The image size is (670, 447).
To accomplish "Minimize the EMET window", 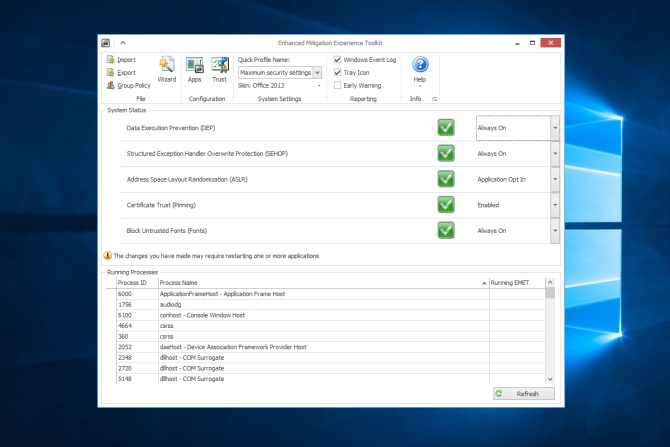I will (517, 43).
